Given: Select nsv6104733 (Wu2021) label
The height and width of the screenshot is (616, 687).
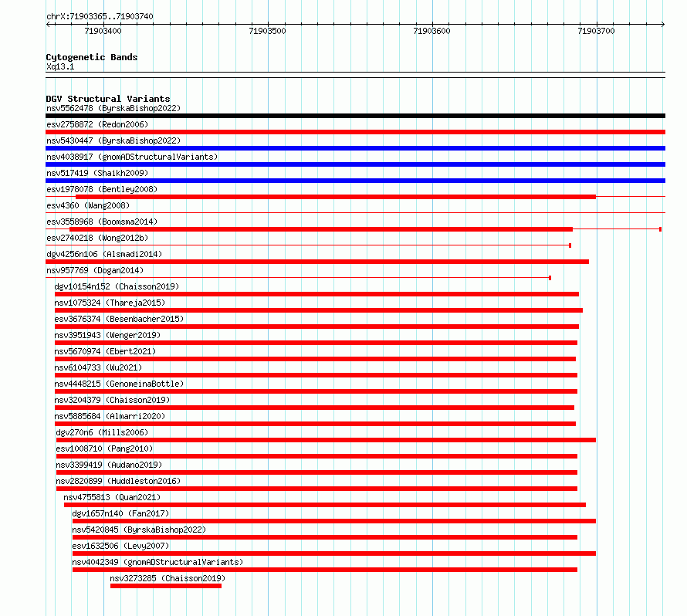Looking at the screenshot, I should 98,367.
